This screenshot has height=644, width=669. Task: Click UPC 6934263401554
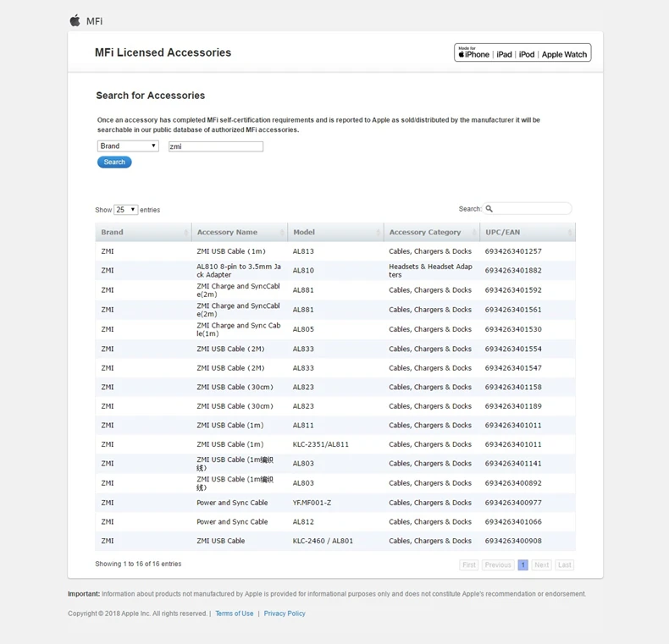pos(513,349)
